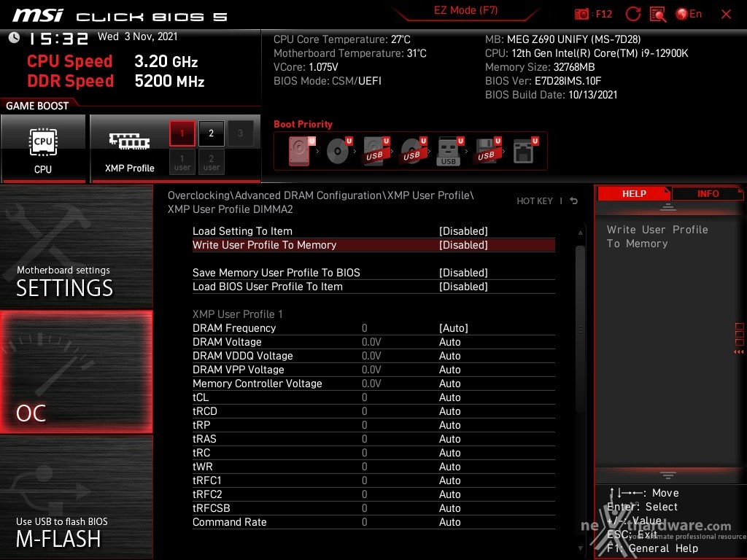Open Write User Profile To Memory option

[373, 245]
